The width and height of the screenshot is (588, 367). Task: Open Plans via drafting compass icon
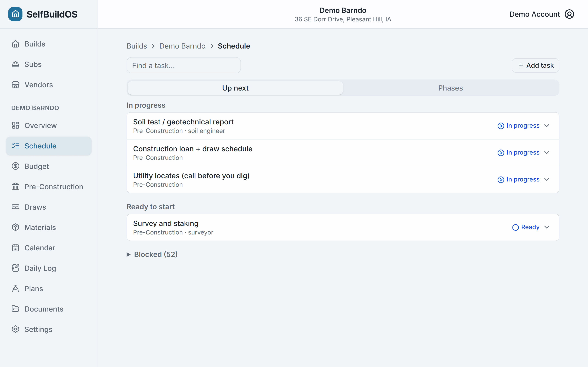[16, 288]
